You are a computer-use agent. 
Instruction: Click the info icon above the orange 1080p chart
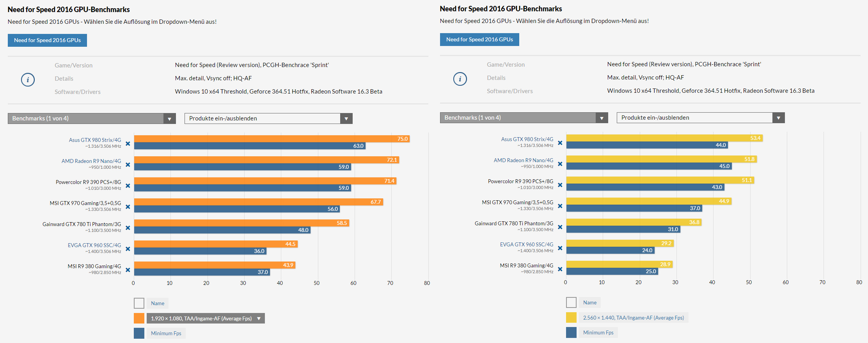pos(28,80)
